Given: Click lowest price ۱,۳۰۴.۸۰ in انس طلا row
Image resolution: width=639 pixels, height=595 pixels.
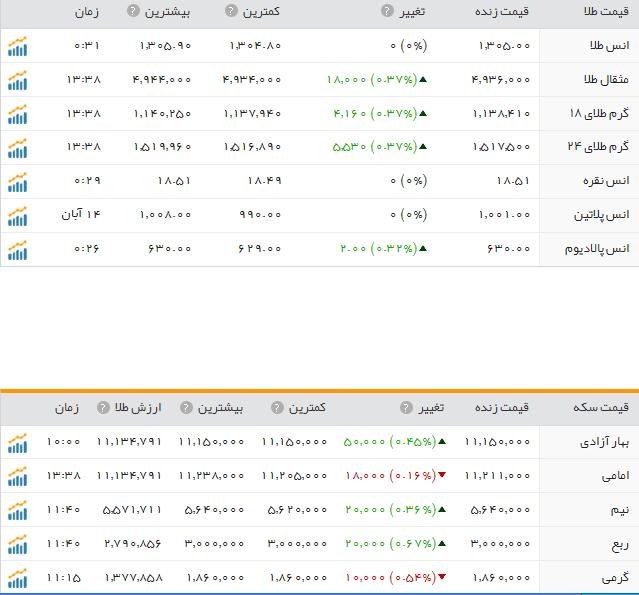Looking at the screenshot, I should coord(255,45).
